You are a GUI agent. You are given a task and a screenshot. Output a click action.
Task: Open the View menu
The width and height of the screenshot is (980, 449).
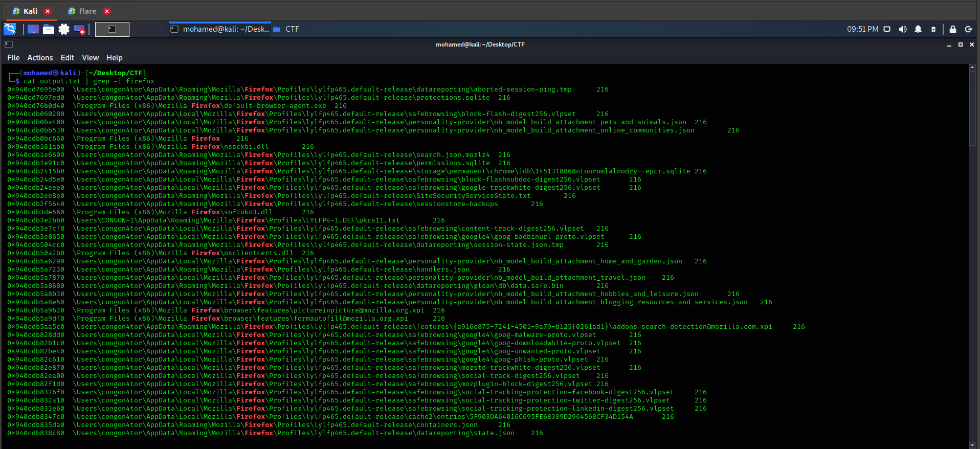click(91, 58)
